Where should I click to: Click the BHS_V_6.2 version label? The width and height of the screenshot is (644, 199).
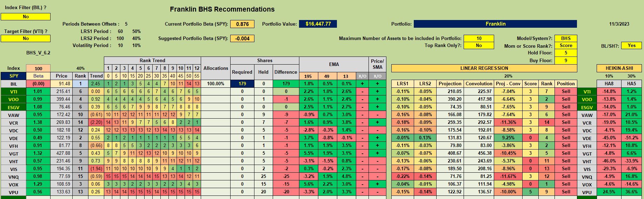pyautogui.click(x=38, y=53)
